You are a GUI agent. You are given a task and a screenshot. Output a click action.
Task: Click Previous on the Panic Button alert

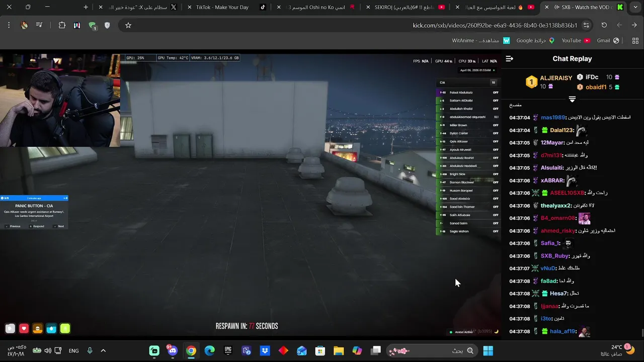click(13, 226)
